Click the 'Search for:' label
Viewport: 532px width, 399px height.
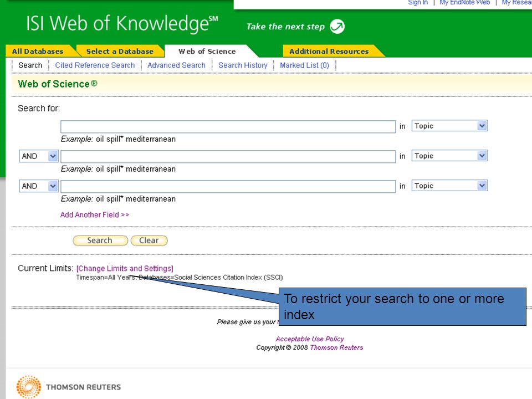pyautogui.click(x=39, y=108)
